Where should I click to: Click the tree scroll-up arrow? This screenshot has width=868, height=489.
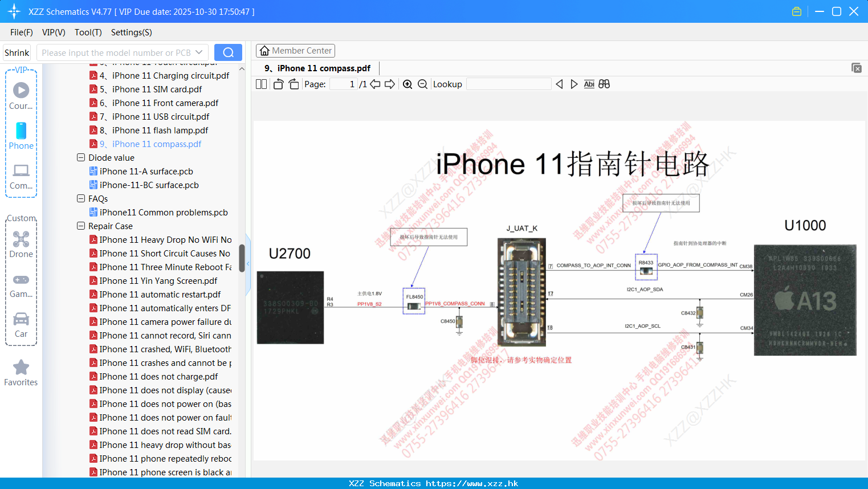(x=242, y=69)
